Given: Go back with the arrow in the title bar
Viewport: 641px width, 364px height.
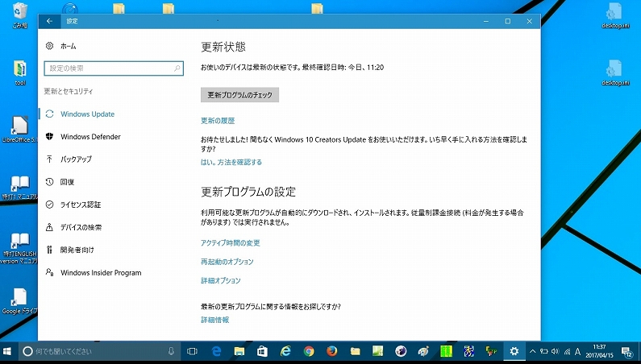Looking at the screenshot, I should (49, 21).
